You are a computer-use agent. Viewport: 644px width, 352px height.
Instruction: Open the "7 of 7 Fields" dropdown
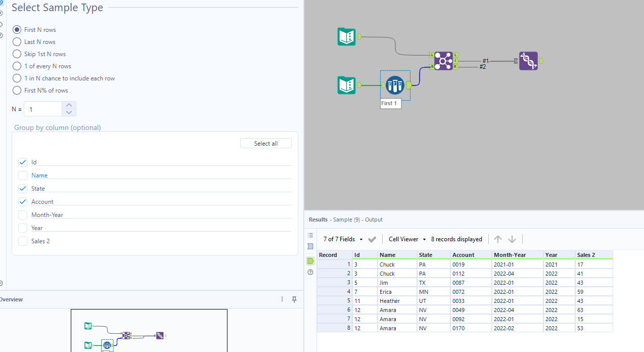pyautogui.click(x=361, y=239)
